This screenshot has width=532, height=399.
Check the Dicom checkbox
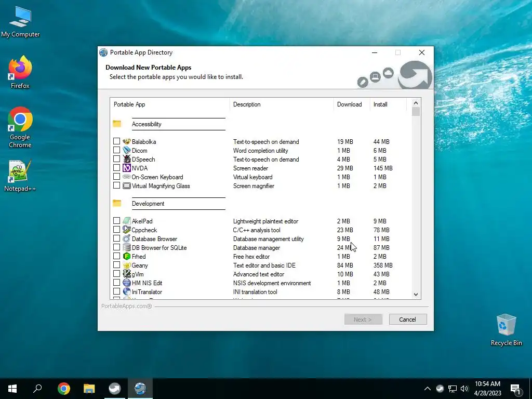pos(116,150)
